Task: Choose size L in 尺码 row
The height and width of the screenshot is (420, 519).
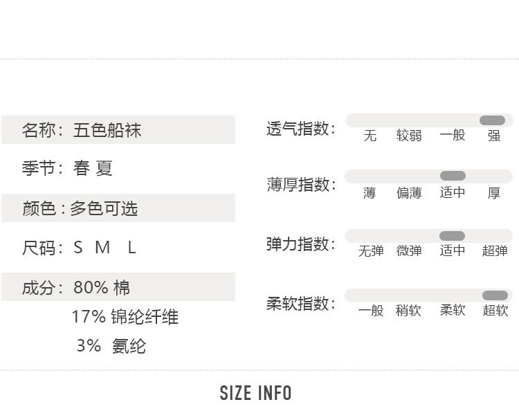Action: click(131, 247)
